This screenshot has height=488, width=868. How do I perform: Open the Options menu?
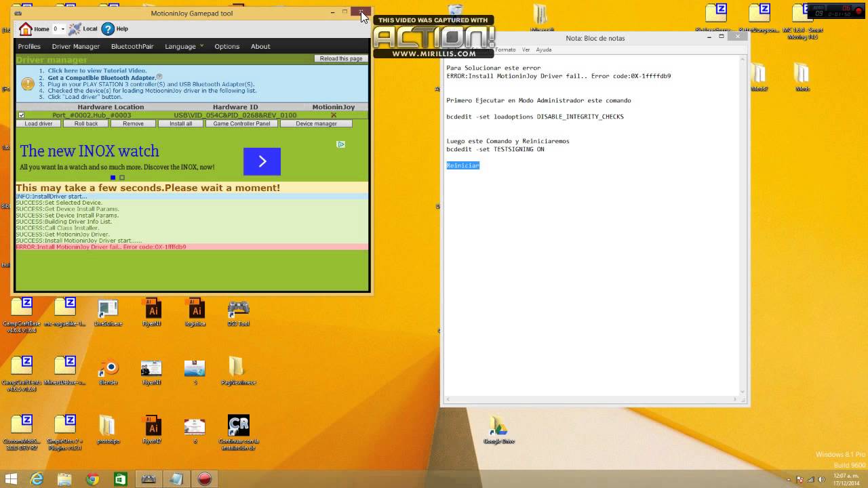[x=227, y=46]
